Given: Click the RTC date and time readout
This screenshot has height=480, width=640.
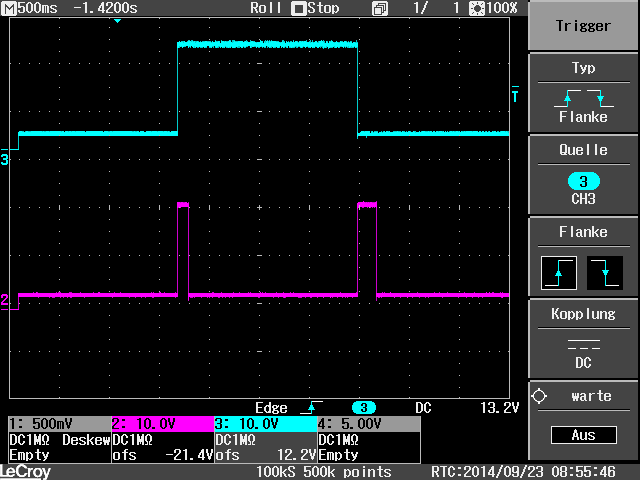Looking at the screenshot, I should tap(524, 472).
